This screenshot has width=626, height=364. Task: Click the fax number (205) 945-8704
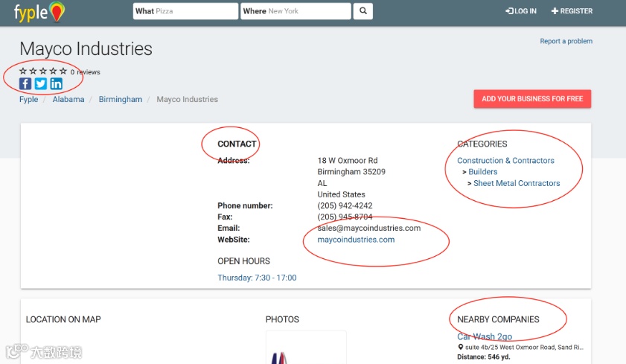point(345,217)
